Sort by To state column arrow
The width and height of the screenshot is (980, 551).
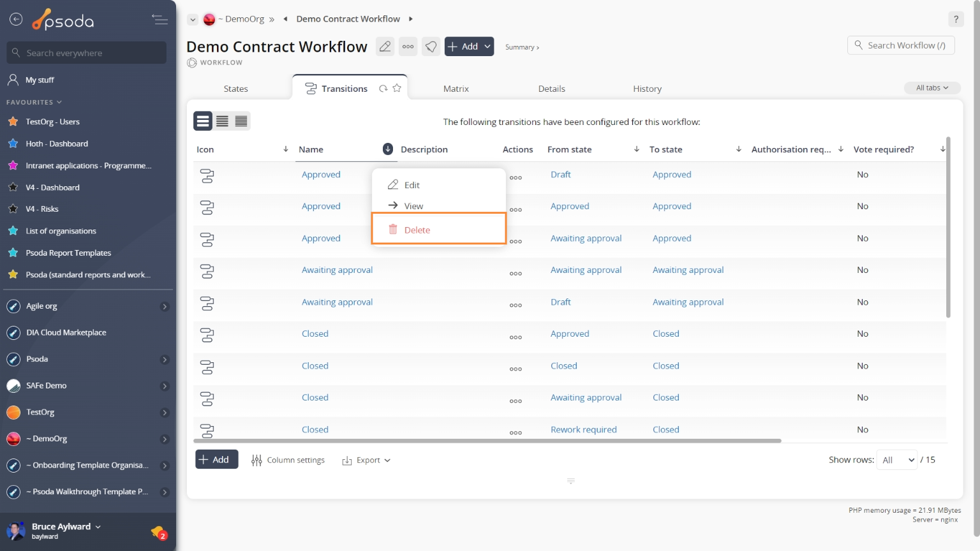point(738,149)
